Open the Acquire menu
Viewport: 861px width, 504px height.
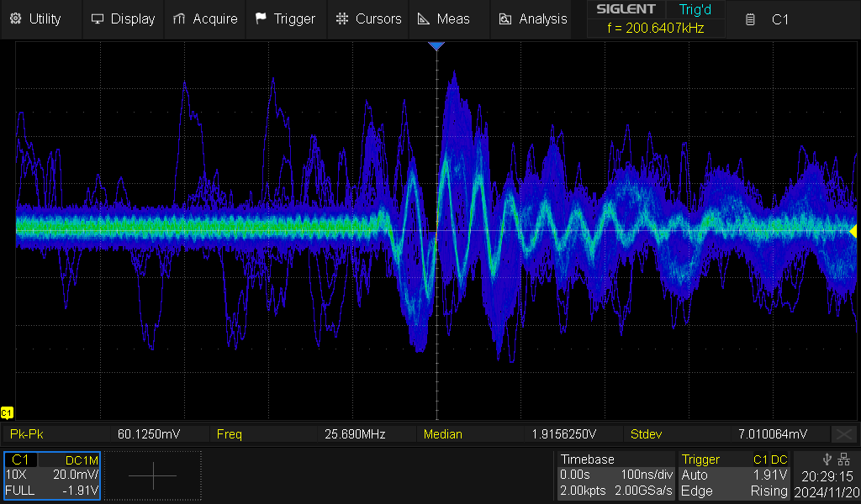(205, 18)
